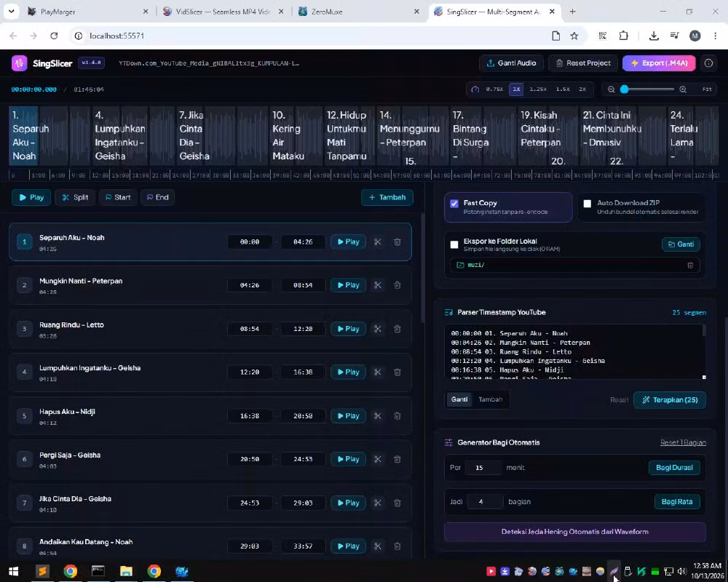Disable the Fast Copy checkbox
Viewport: 728px width, 582px height.
point(454,203)
